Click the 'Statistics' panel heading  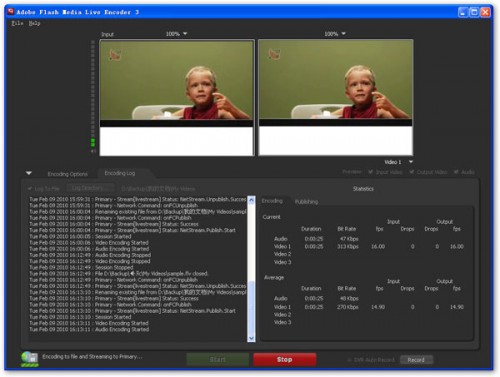coord(363,189)
